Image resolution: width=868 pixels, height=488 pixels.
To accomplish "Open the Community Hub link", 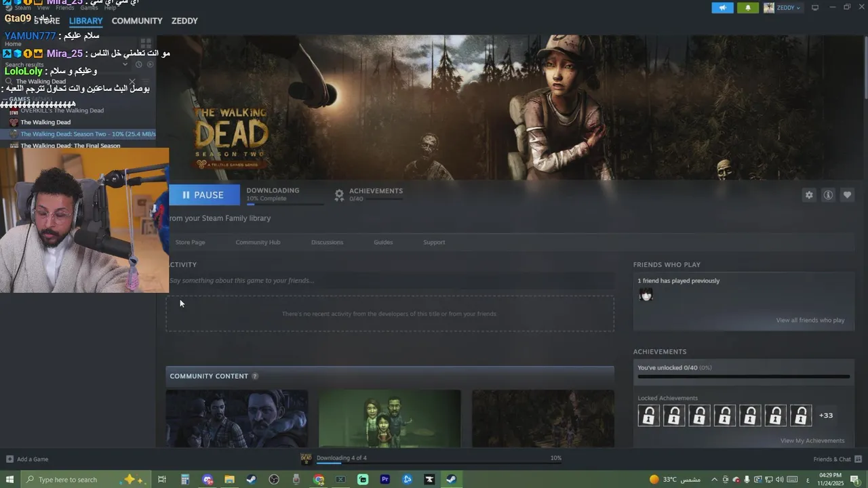I will 258,242.
